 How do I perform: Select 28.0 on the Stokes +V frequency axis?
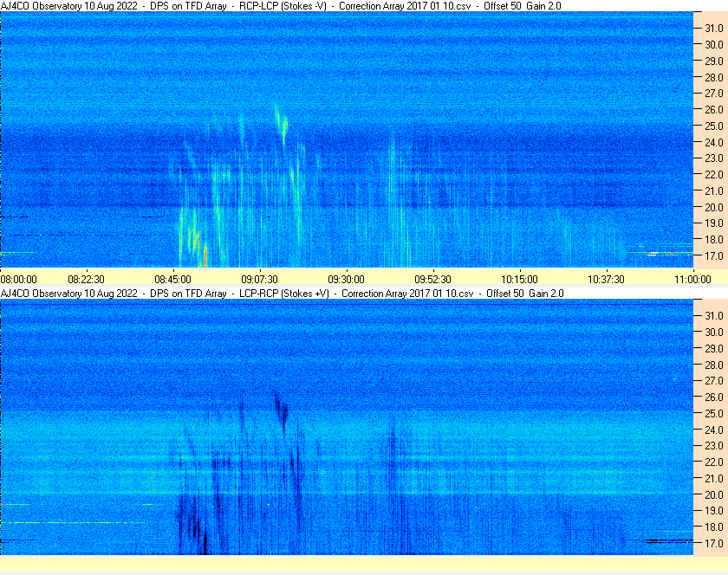point(714,365)
